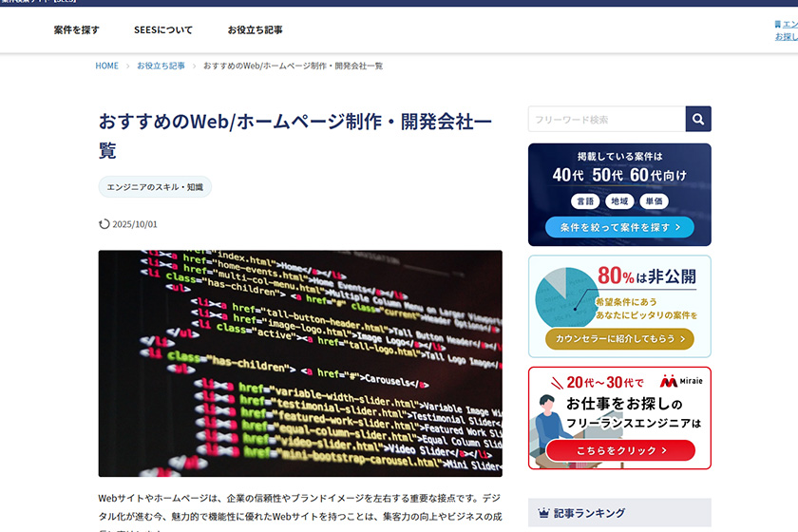
Task: Select the 地域 tag in blue banner
Action: [619, 201]
